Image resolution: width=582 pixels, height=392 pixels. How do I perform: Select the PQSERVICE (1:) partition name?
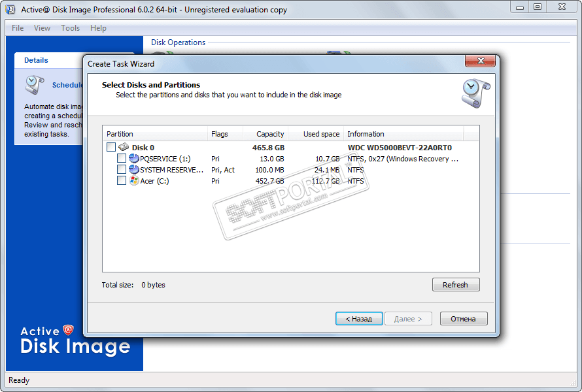pos(165,159)
